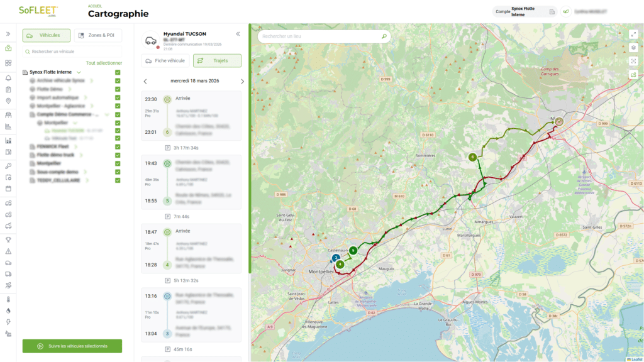Go to next day after 18 mars

242,81
